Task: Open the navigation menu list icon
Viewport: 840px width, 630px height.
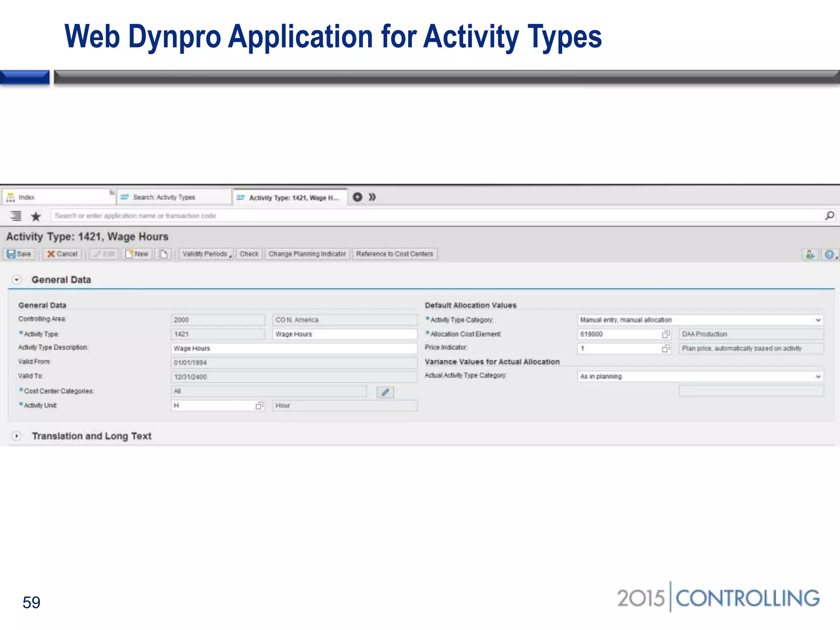Action: 16,216
